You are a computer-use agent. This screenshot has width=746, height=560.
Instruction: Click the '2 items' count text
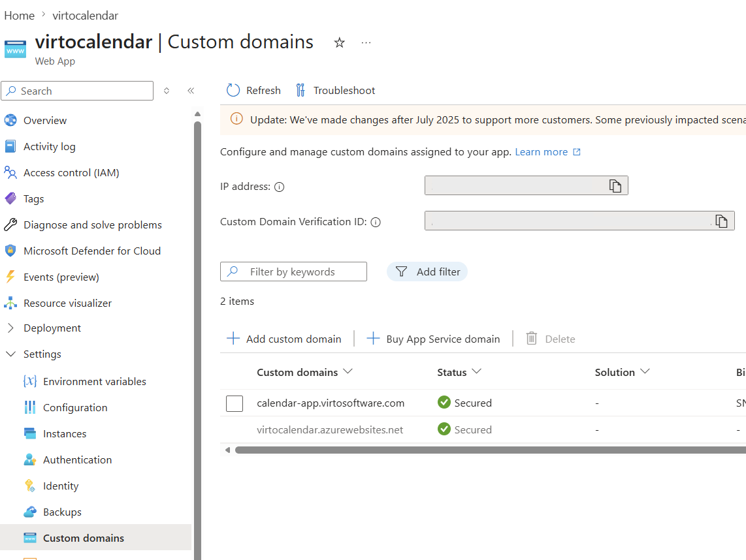click(237, 302)
